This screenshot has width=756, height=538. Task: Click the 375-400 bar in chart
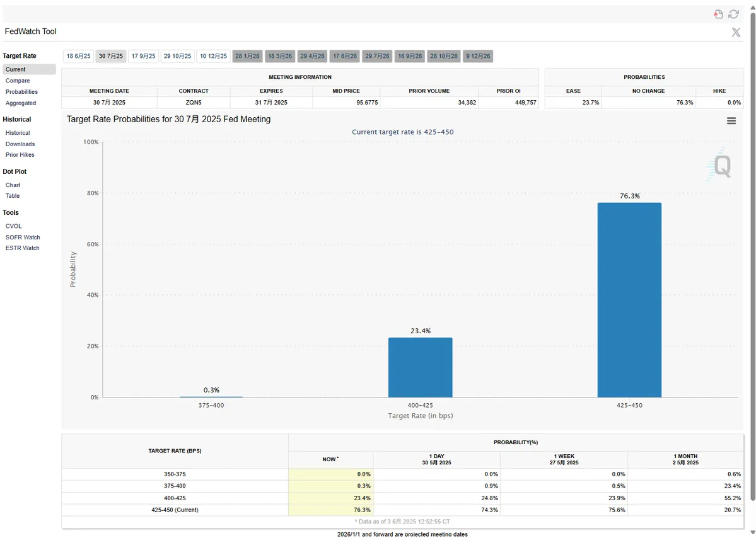tap(211, 397)
